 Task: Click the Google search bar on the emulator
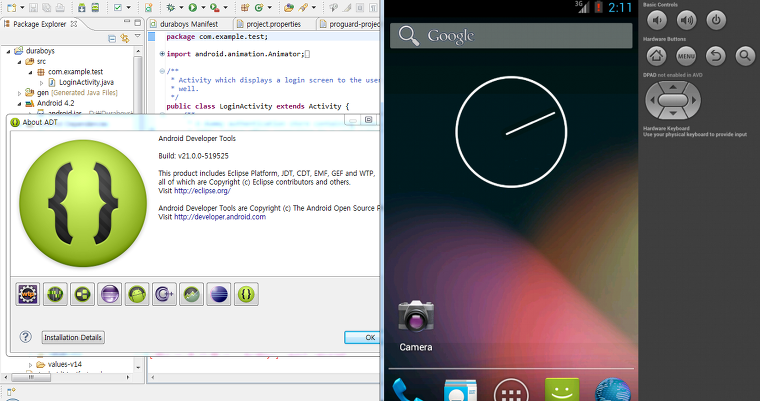point(511,35)
